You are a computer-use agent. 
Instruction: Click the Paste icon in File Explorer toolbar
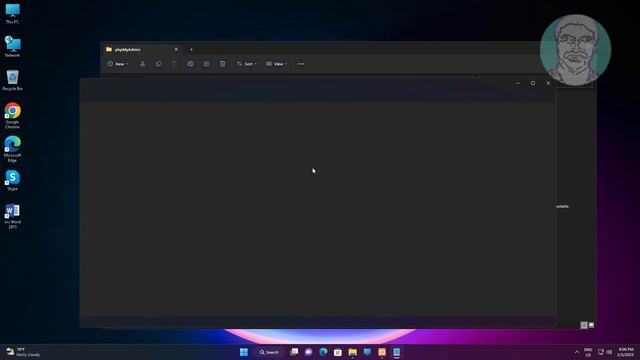click(174, 64)
